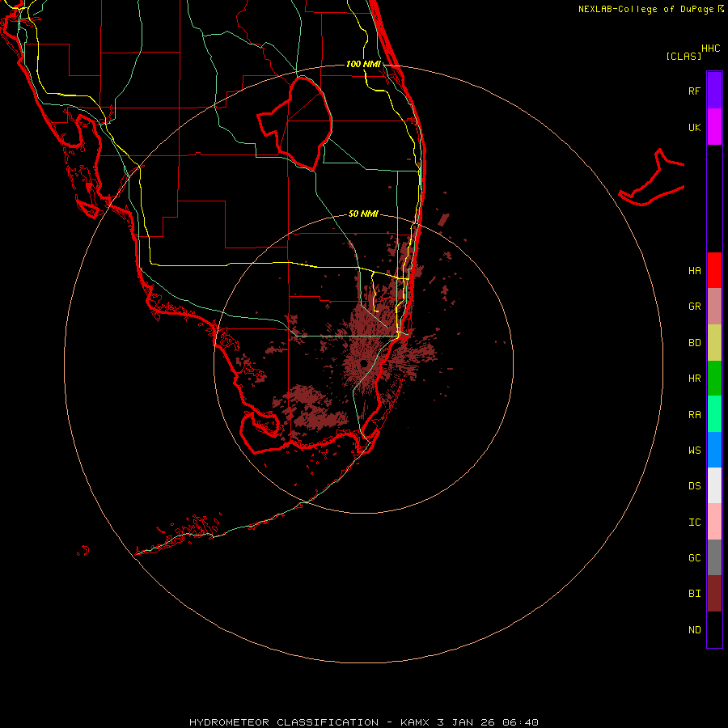This screenshot has width=728, height=728.
Task: Select the GR pink legend swatch
Action: tap(714, 307)
